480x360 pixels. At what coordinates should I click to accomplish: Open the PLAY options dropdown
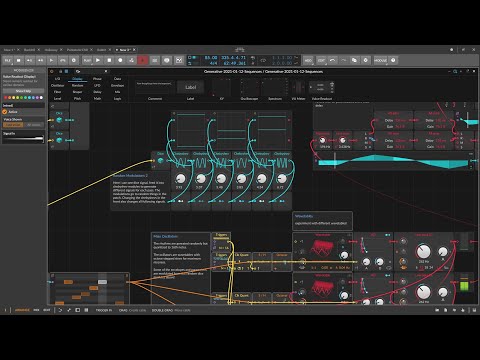(x=87, y=60)
